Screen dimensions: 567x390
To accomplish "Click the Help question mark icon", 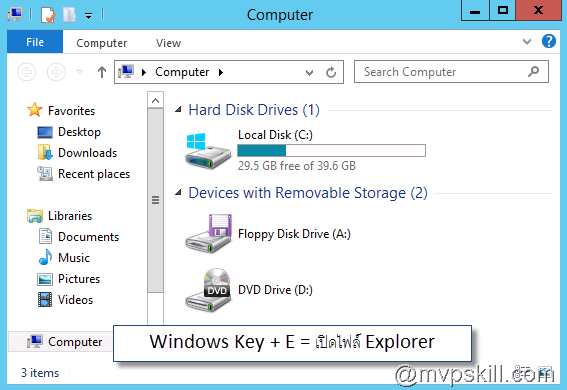I will [x=549, y=41].
